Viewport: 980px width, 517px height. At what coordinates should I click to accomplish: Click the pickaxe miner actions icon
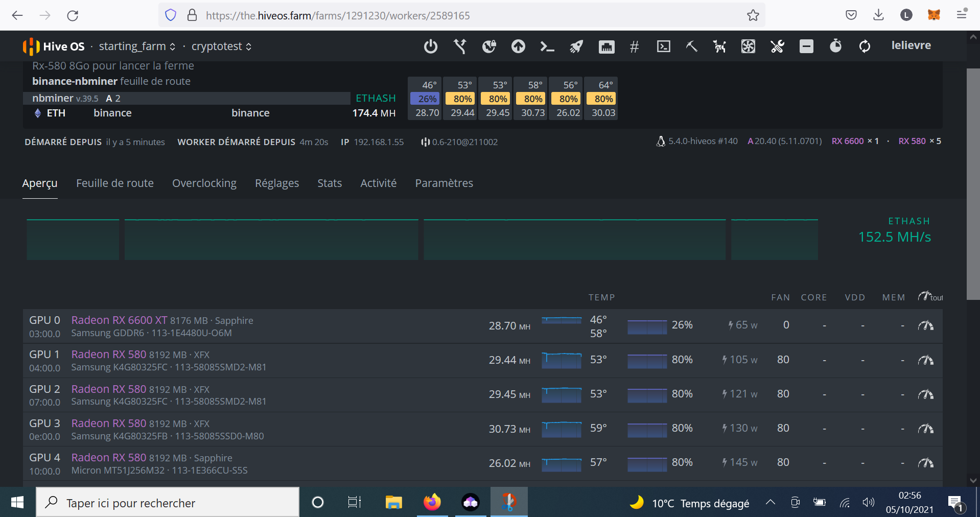691,46
